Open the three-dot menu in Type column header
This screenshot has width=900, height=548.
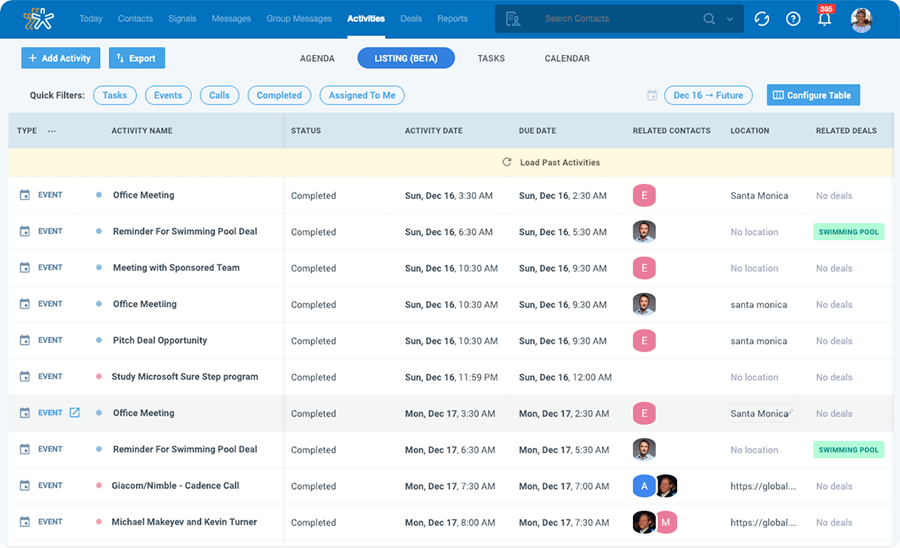pos(52,131)
